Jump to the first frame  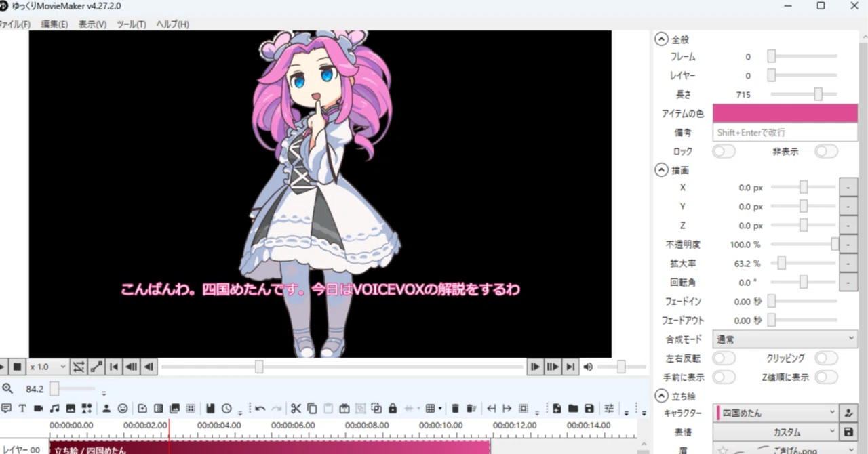(x=114, y=367)
